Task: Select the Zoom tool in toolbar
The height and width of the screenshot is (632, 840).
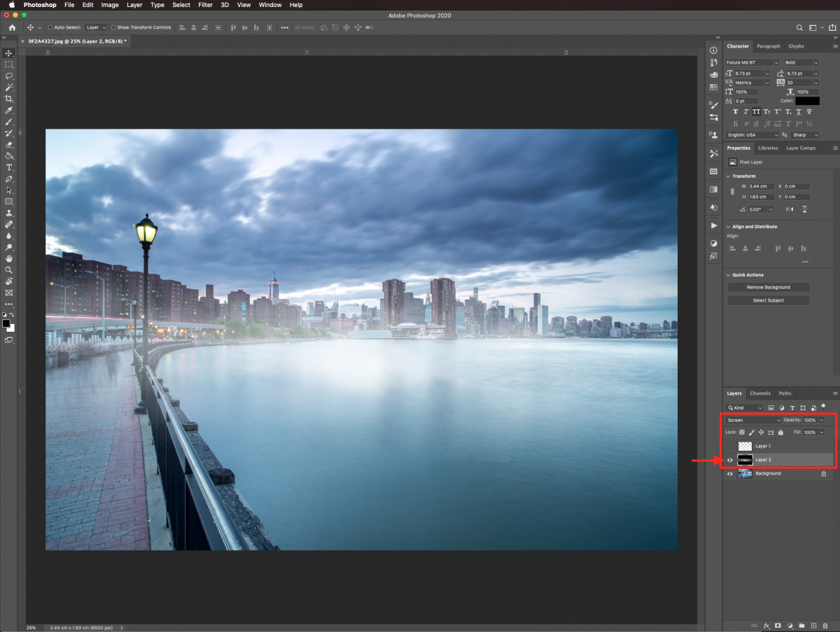Action: pyautogui.click(x=9, y=269)
